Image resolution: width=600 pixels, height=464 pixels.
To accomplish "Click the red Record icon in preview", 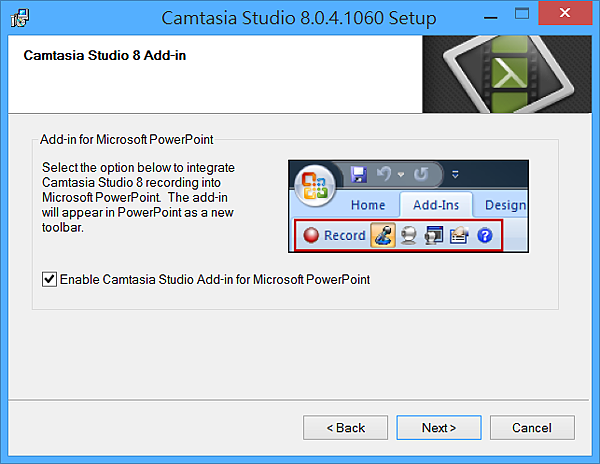I will pos(311,235).
